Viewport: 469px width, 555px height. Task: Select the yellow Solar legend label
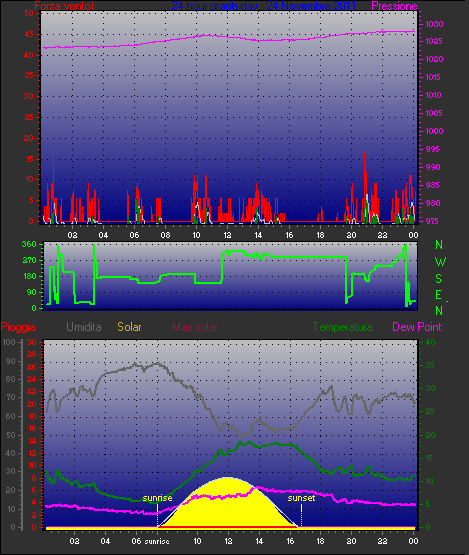click(x=129, y=327)
